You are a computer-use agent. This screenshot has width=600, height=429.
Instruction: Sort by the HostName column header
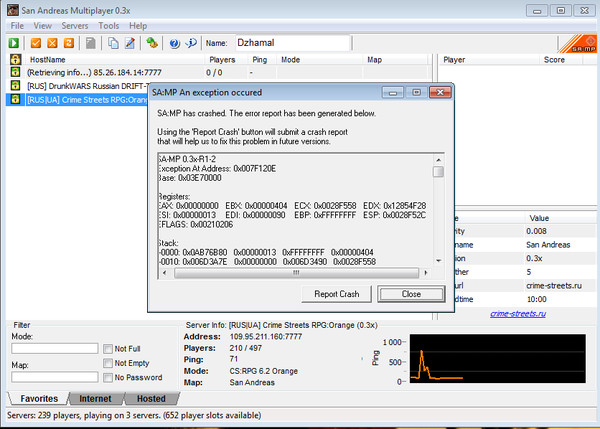(114, 60)
